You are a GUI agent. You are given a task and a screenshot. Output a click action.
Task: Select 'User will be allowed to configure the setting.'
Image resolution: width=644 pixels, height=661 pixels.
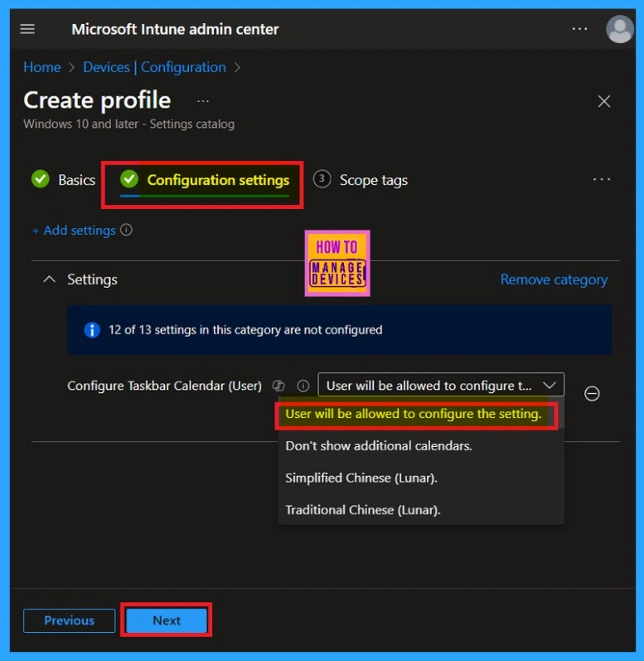pos(414,414)
